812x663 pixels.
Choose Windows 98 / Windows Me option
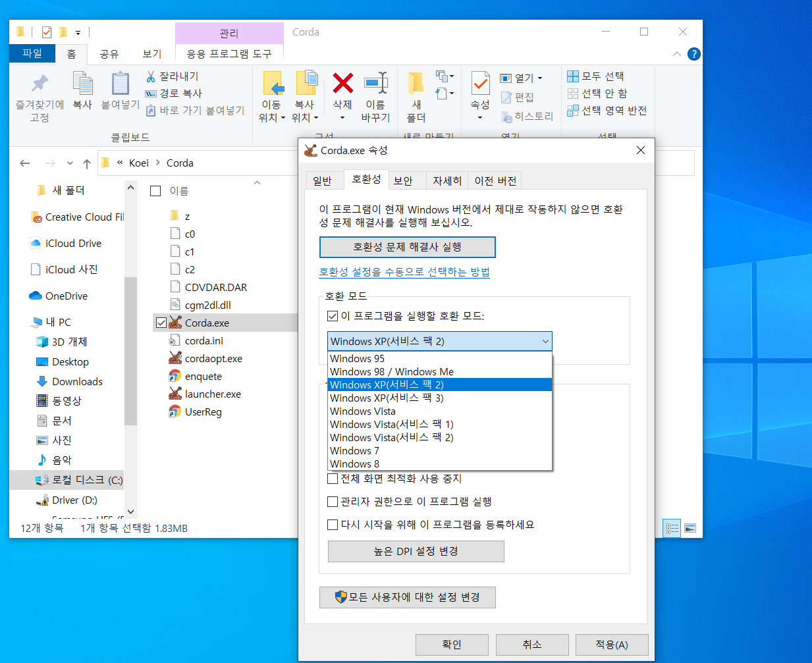(440, 372)
